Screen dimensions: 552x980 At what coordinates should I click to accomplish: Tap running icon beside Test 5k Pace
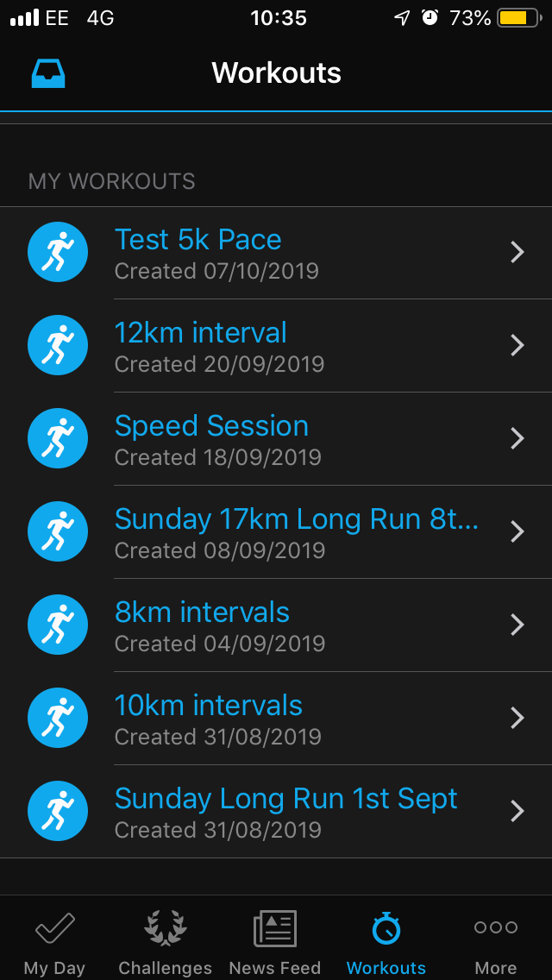tap(58, 252)
